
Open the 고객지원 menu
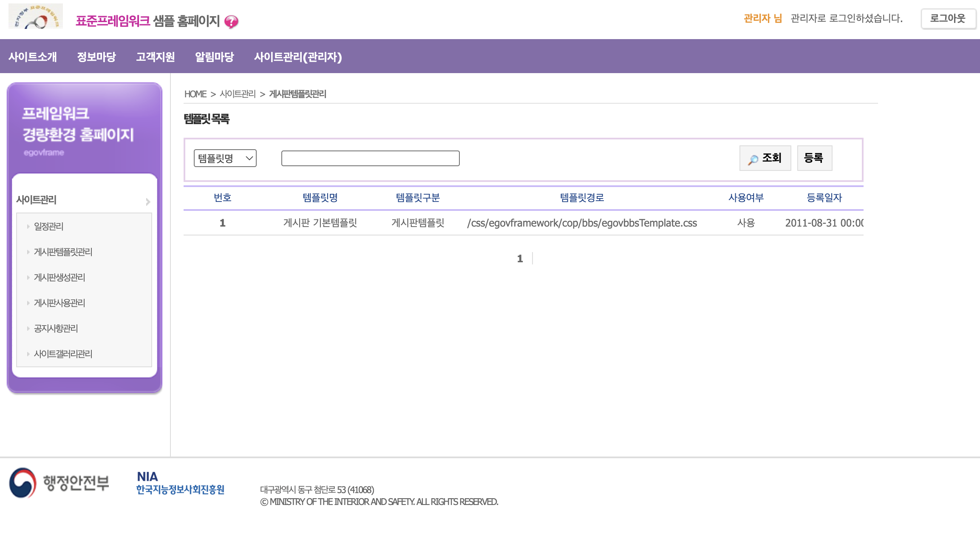156,57
